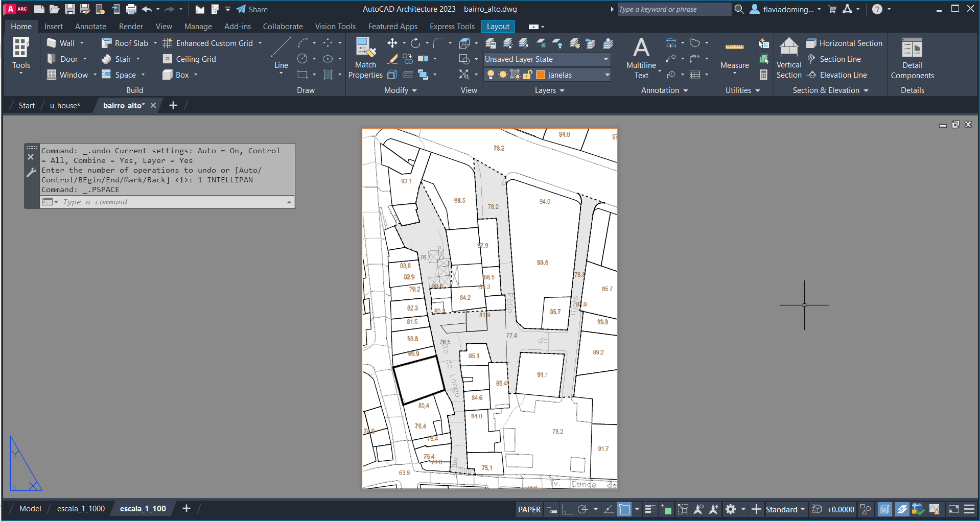This screenshot has width=980, height=521.
Task: Open the Unsaved Layer State dropdown
Action: [547, 59]
